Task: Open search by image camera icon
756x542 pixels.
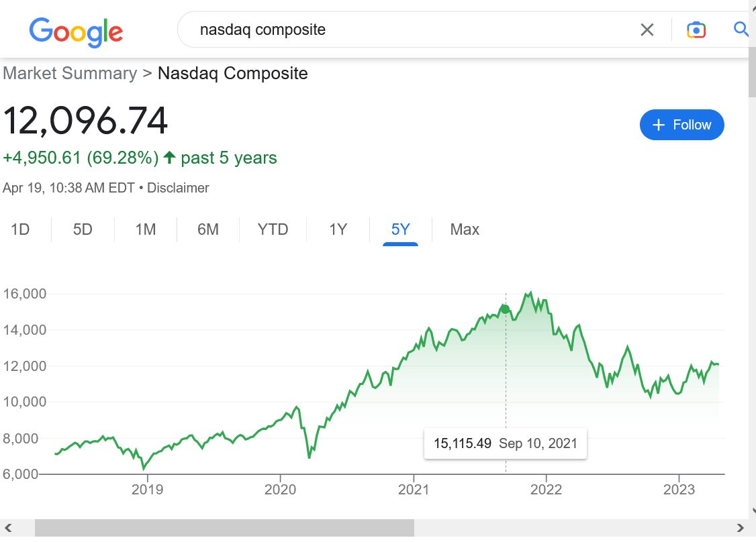Action: tap(696, 30)
